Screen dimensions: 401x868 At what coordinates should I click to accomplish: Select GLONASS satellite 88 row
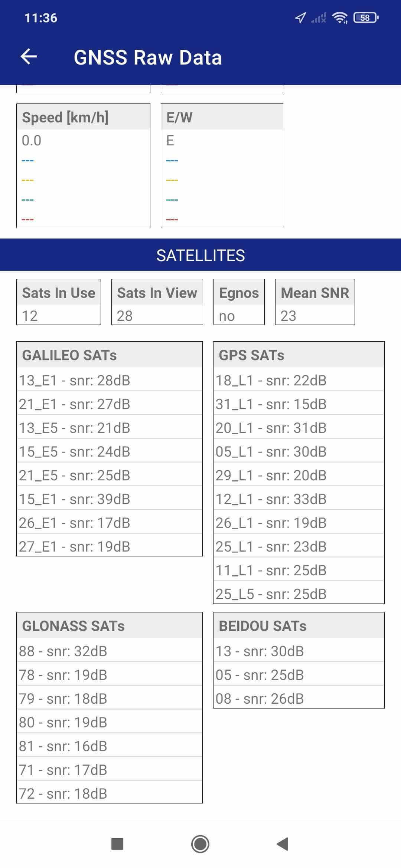pos(110,651)
